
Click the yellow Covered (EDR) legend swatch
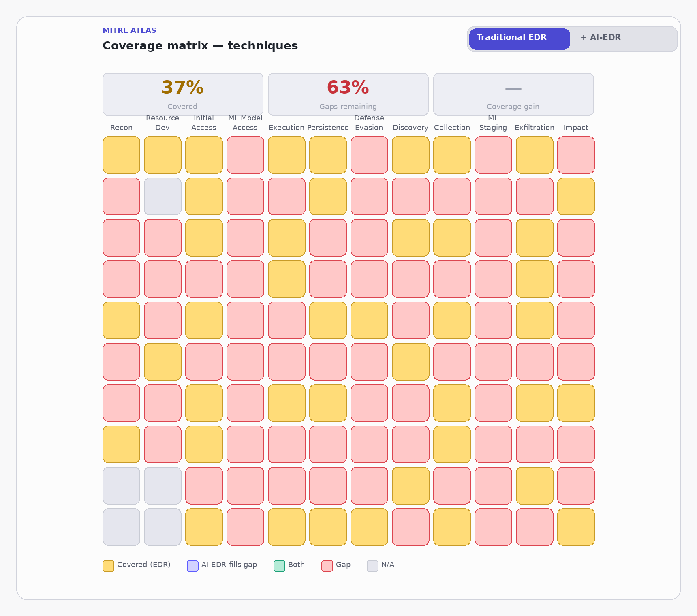[x=108, y=565]
